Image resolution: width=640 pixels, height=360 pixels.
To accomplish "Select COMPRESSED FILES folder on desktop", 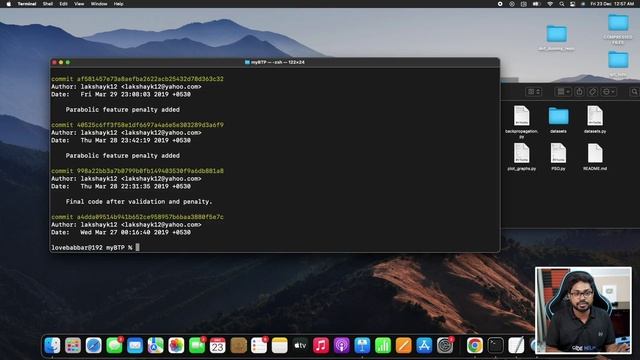I will (x=618, y=29).
